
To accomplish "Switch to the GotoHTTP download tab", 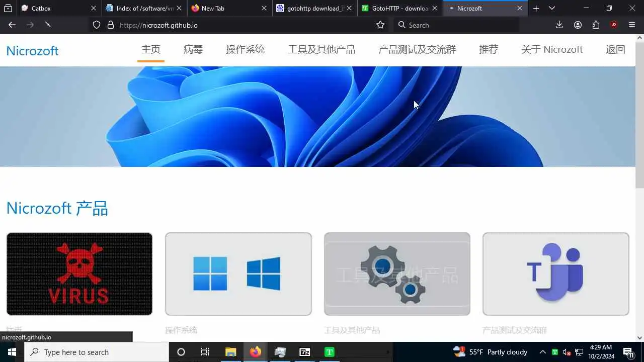I will click(399, 8).
